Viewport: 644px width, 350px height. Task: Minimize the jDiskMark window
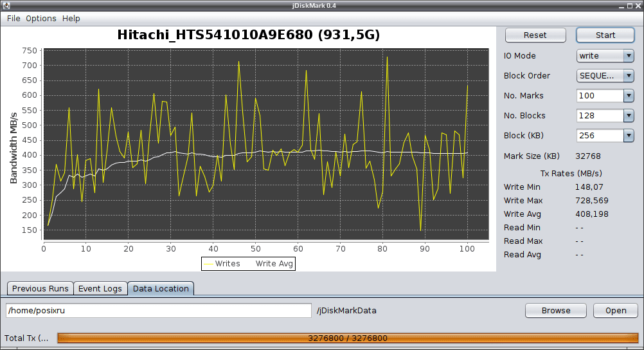[622, 6]
